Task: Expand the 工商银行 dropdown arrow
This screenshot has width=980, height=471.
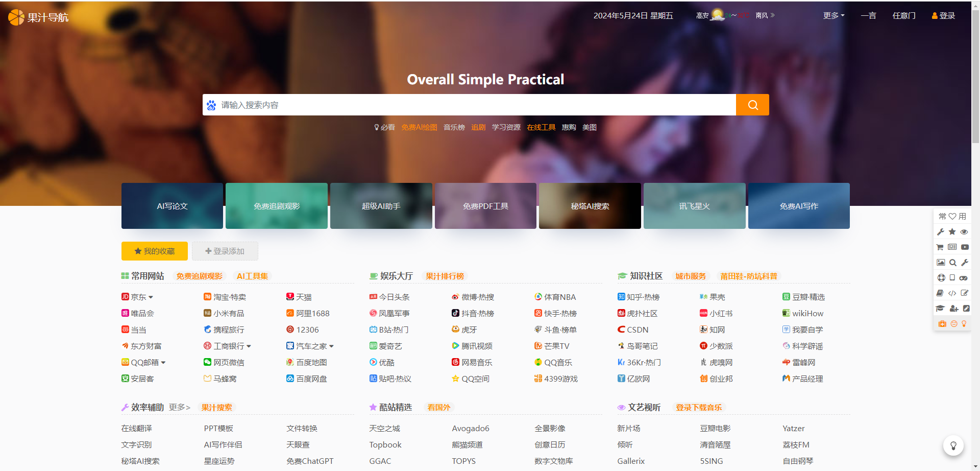Action: tap(249, 346)
